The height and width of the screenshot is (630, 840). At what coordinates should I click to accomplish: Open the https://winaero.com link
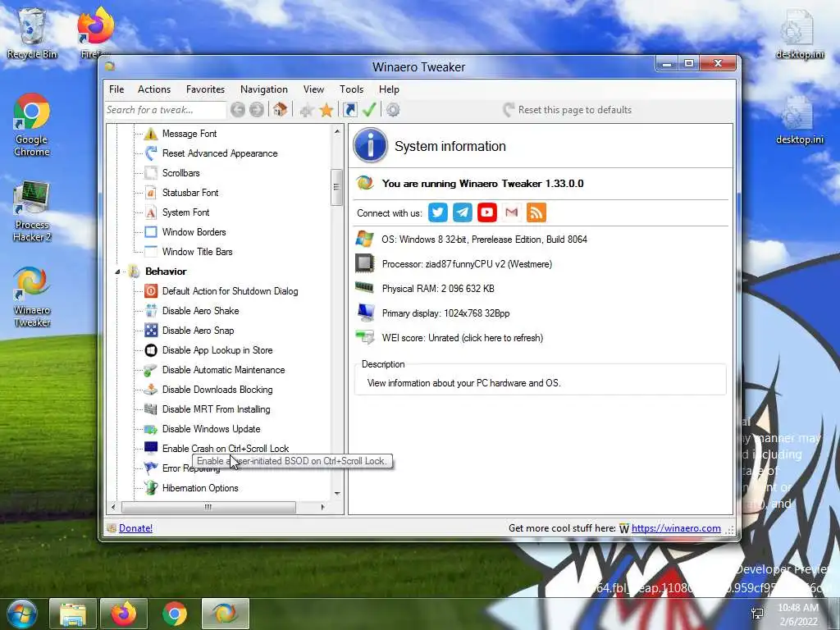click(676, 528)
